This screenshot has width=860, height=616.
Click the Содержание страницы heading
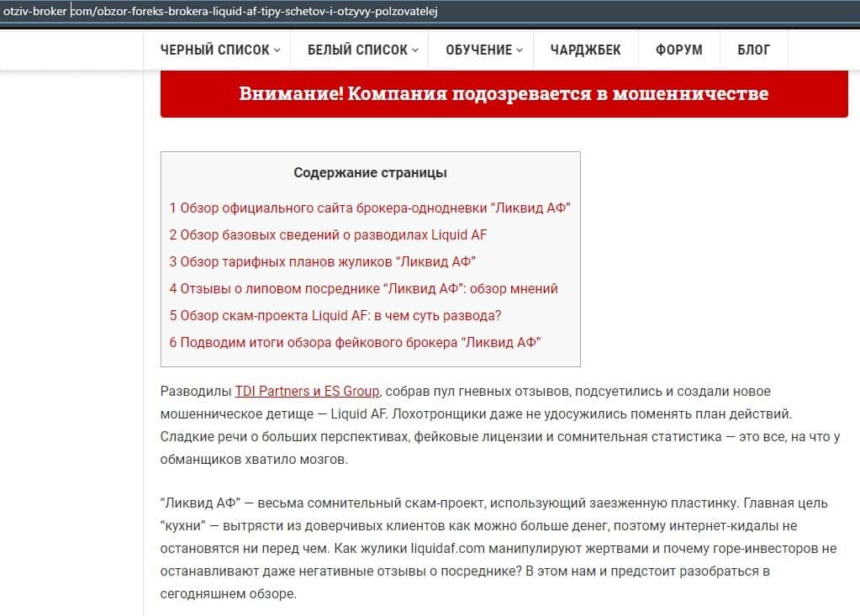(370, 172)
